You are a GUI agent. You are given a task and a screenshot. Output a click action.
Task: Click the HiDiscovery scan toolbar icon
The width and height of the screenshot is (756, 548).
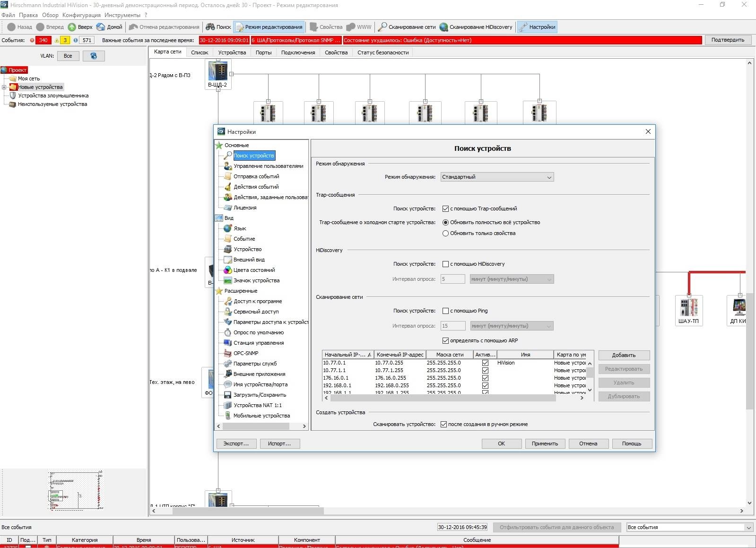coord(443,27)
